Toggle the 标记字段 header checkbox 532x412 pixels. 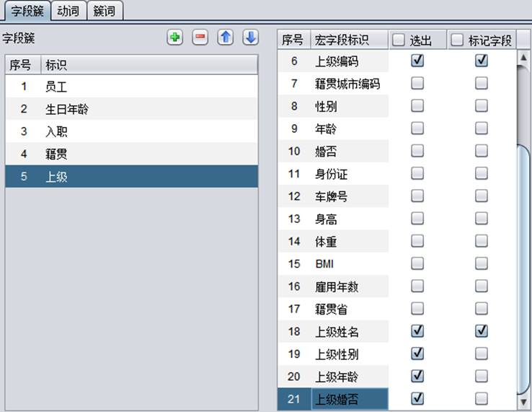tap(457, 40)
